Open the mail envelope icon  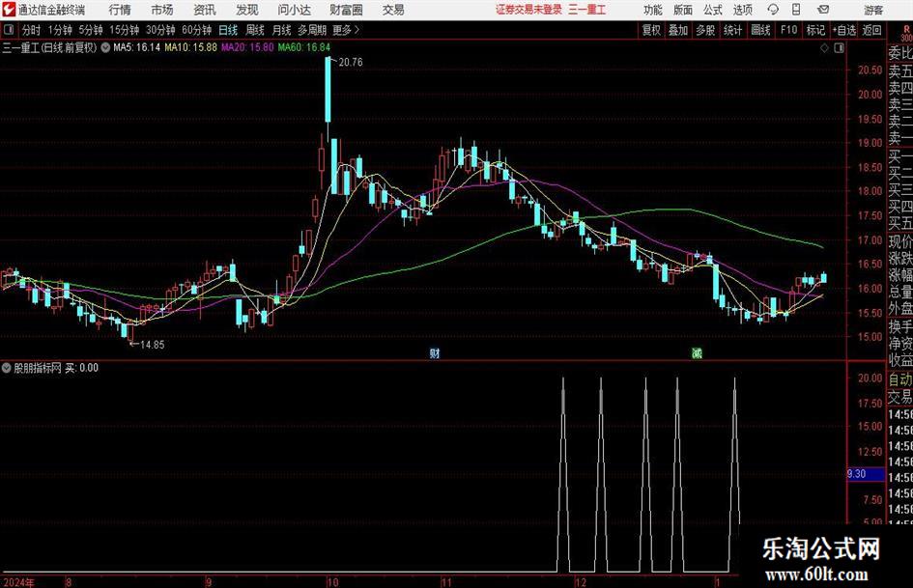tap(823, 10)
